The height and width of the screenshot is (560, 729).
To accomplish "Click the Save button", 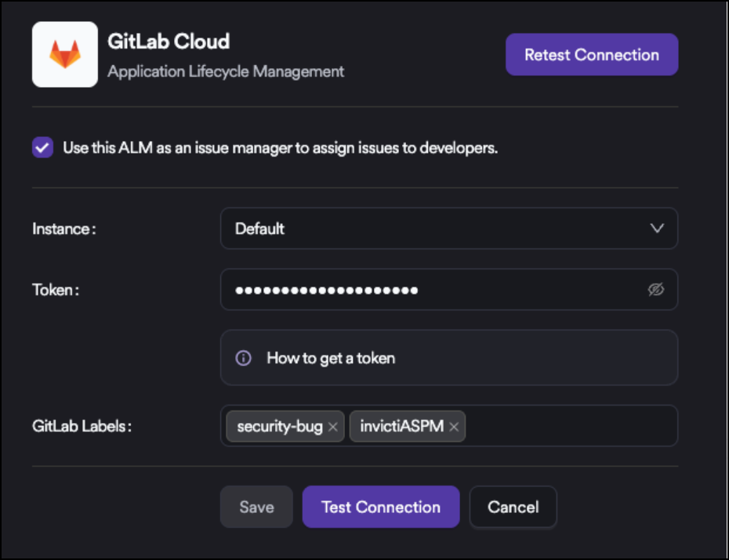I will (x=256, y=507).
